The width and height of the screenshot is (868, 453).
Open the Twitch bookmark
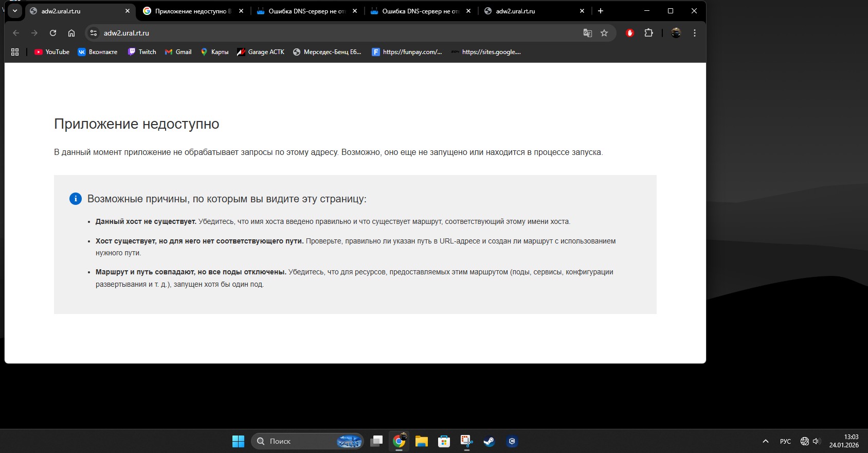point(142,52)
